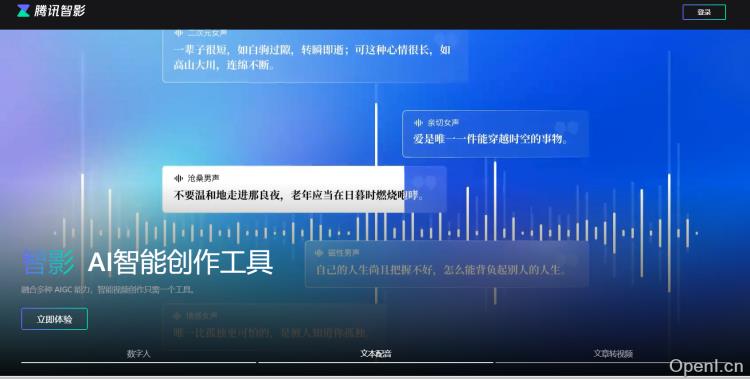Click the gradient 智影 title word

pyautogui.click(x=48, y=262)
